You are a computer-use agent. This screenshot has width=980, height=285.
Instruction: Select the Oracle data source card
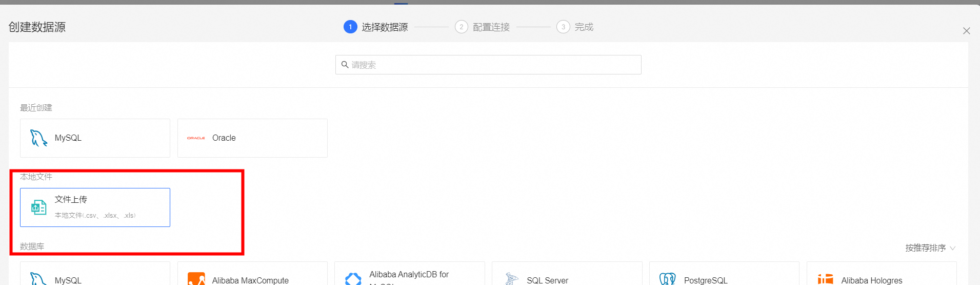(252, 138)
